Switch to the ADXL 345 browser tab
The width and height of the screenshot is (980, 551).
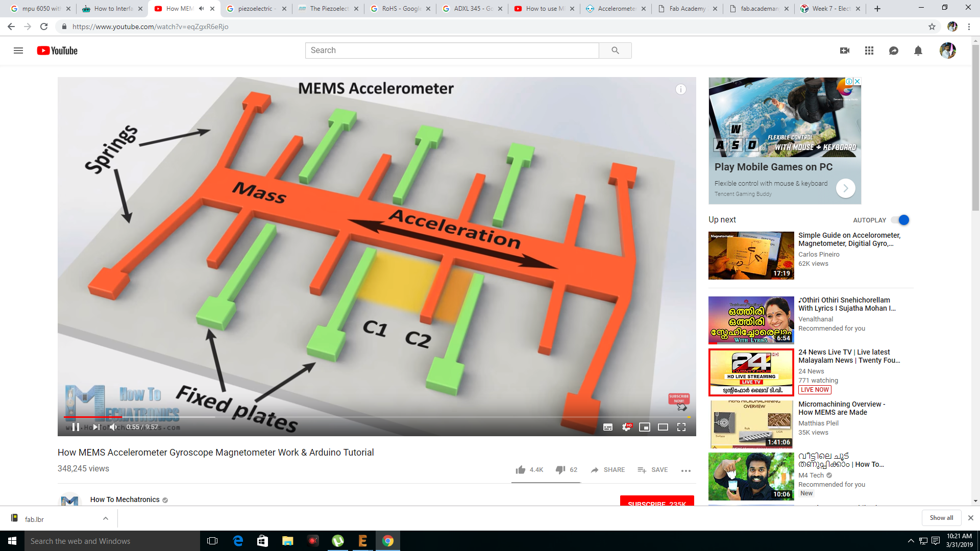(473, 9)
